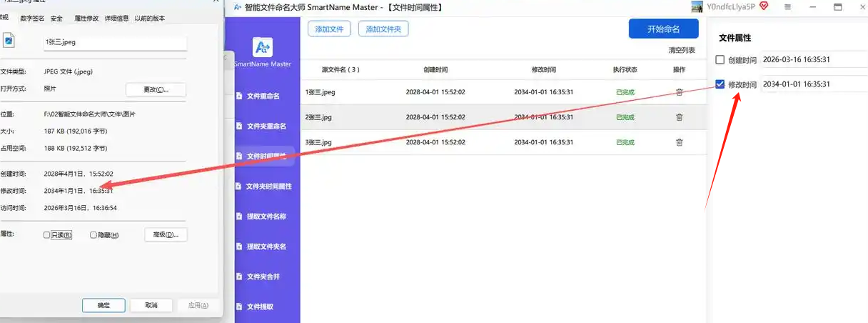
Task: Switch to the 以前的版本 tab
Action: 150,19
